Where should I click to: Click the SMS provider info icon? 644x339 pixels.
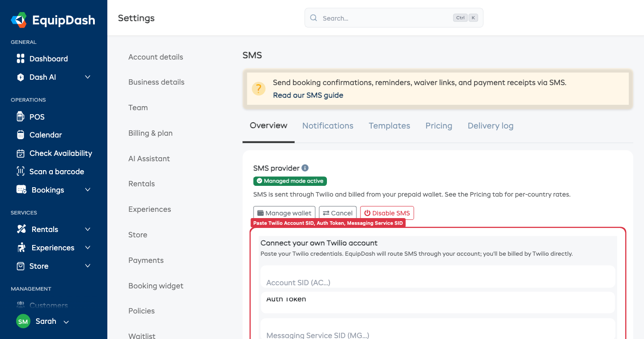pyautogui.click(x=305, y=168)
